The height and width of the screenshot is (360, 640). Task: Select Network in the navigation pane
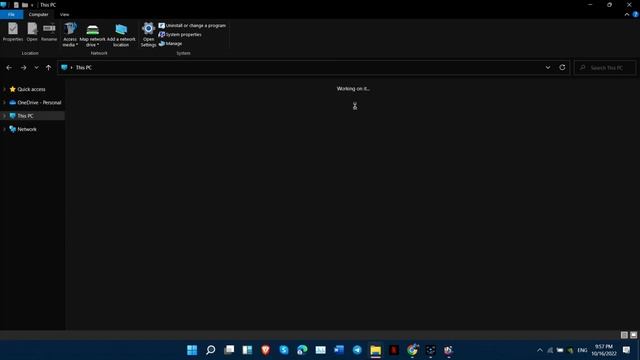(x=27, y=129)
